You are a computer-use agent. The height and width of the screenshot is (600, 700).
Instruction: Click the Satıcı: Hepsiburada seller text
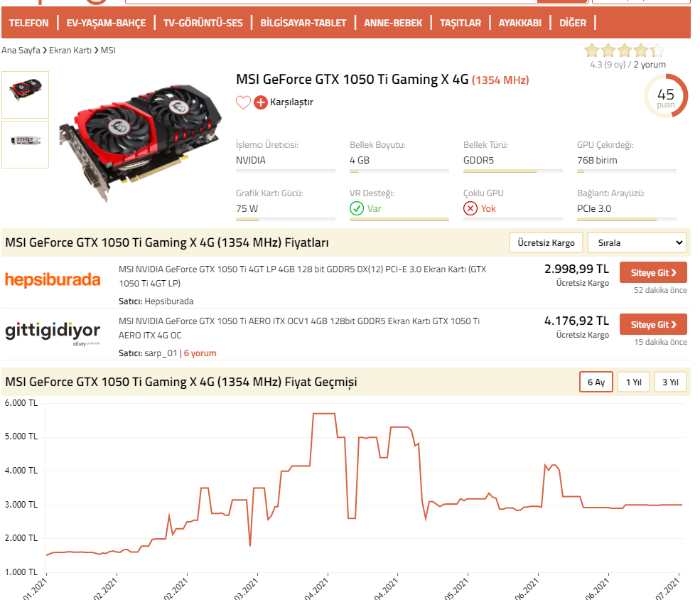coord(156,301)
